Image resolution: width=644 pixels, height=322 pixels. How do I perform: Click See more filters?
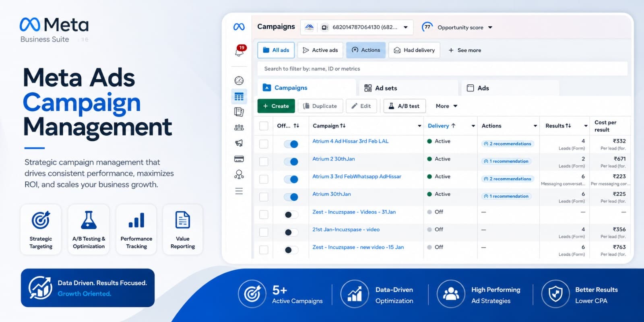(464, 50)
